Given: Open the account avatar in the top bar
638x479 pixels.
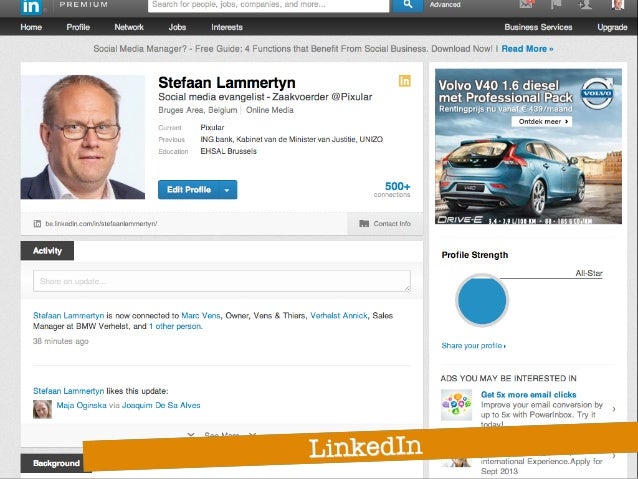Looking at the screenshot, I should point(618,4).
